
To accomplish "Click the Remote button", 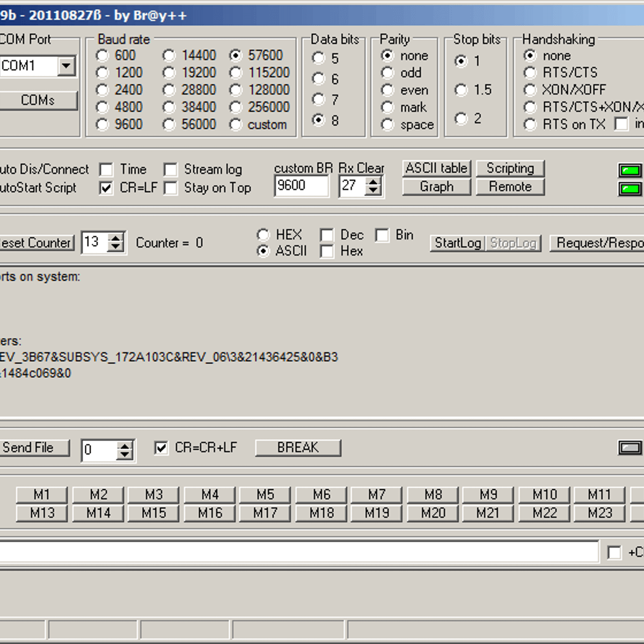I will point(510,187).
